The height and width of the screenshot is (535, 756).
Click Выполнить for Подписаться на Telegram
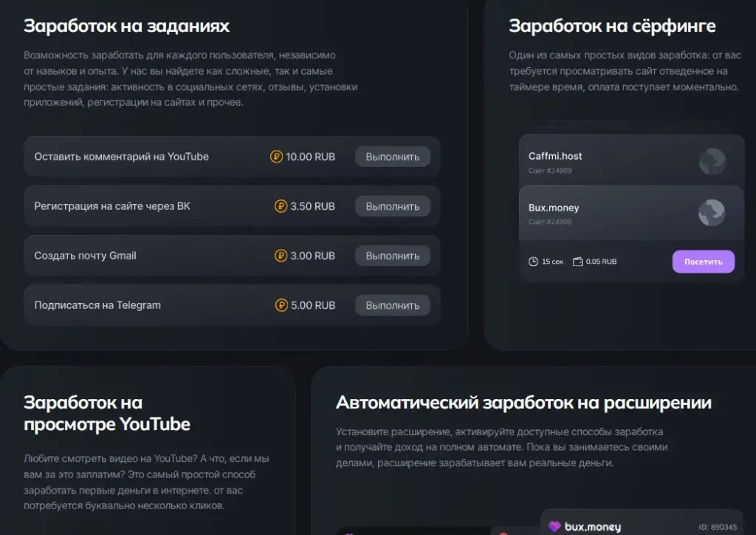point(393,305)
